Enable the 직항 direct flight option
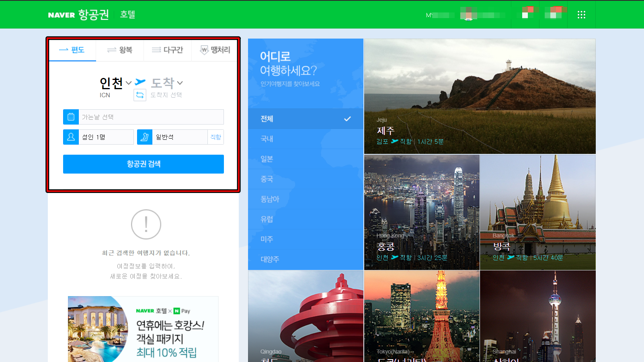This screenshot has width=644, height=362. pyautogui.click(x=216, y=137)
